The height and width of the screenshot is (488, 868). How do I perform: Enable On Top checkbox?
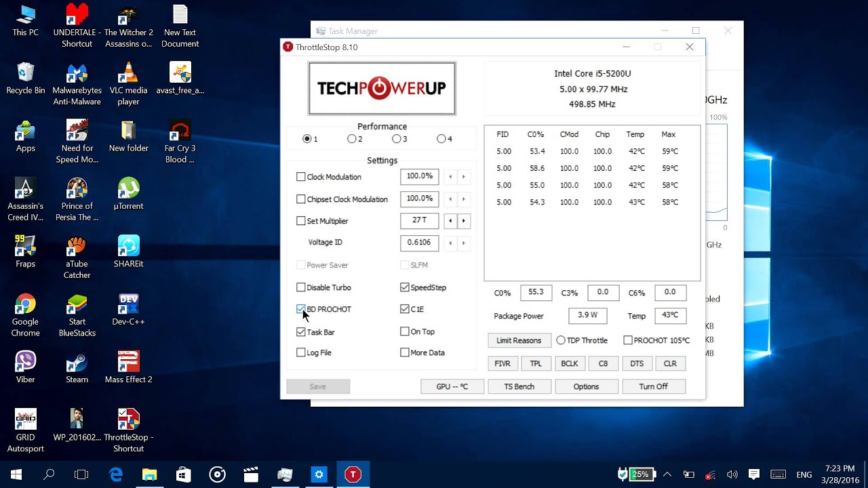pos(405,331)
